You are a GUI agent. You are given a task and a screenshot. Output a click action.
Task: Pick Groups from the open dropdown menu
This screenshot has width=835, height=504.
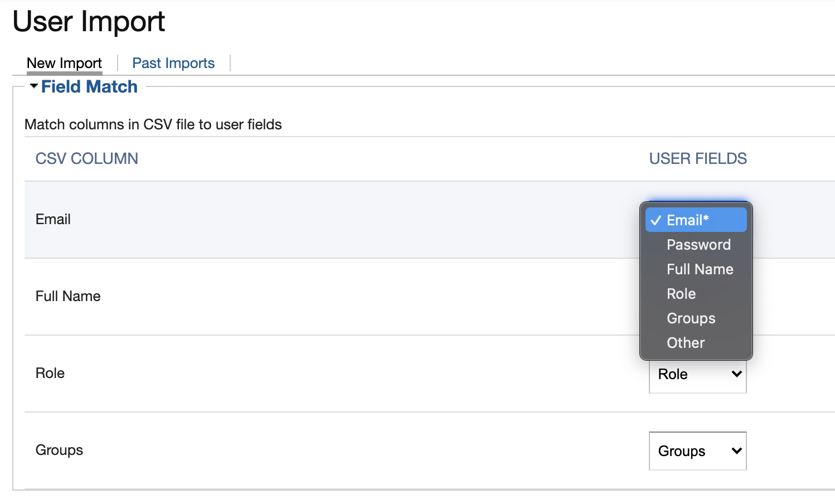click(691, 318)
